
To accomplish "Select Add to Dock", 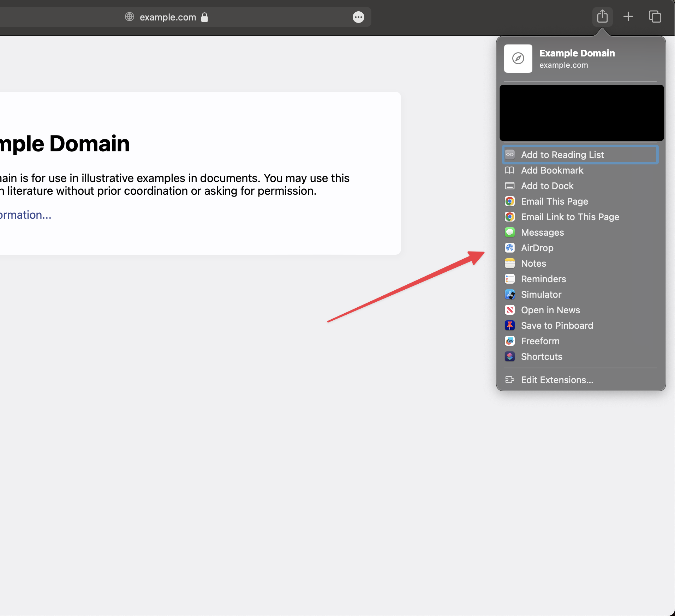I will (548, 186).
